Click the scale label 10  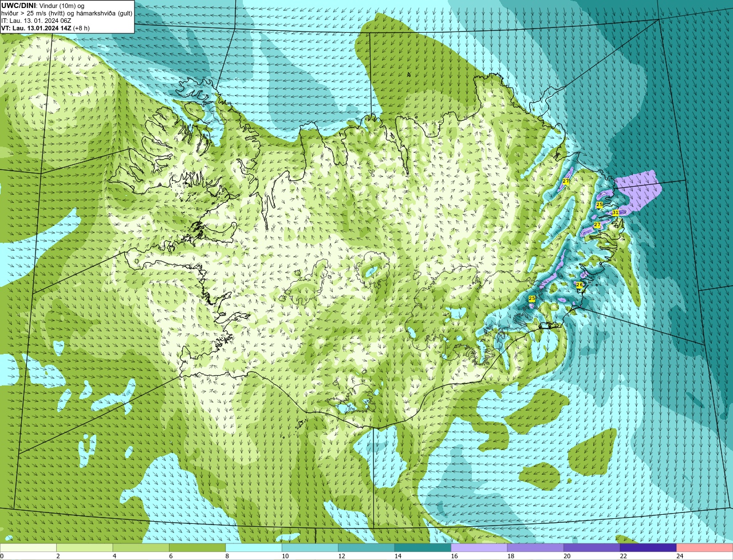285,556
